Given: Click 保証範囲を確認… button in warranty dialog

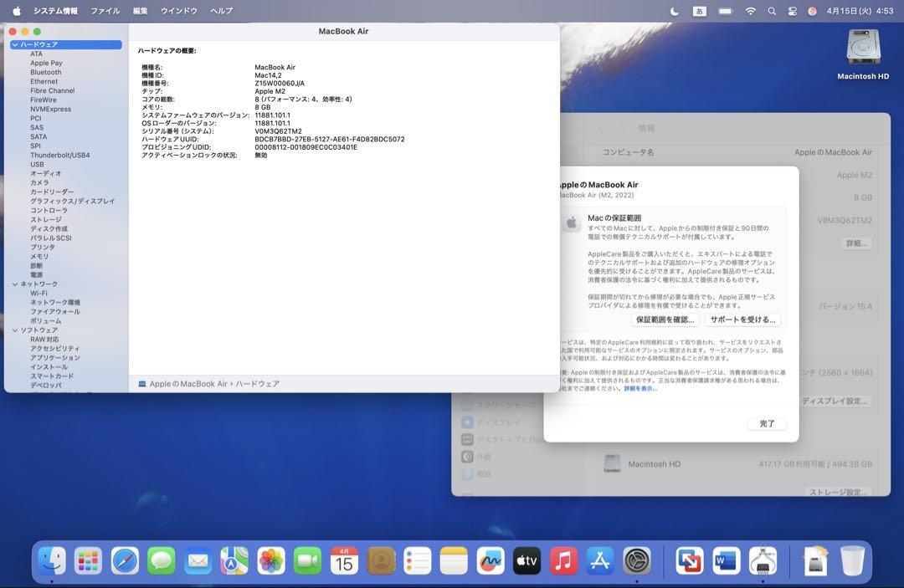Looking at the screenshot, I should [665, 320].
